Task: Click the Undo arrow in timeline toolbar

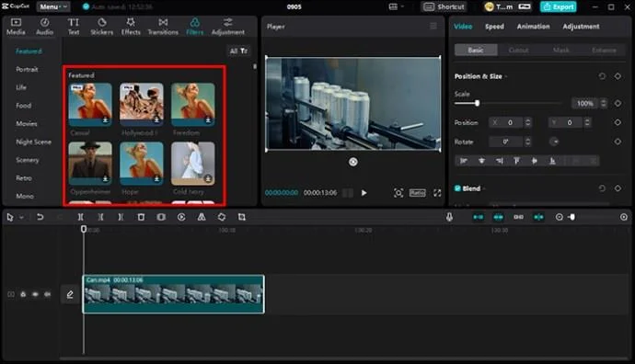Action: coord(40,217)
